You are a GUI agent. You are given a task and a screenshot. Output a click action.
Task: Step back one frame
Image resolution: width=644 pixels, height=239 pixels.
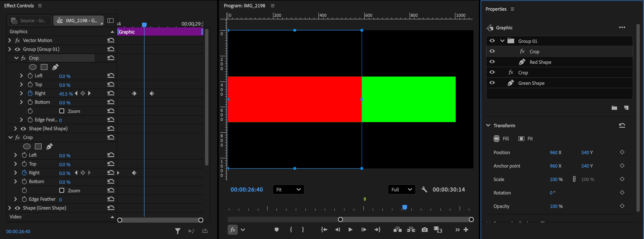click(337, 230)
